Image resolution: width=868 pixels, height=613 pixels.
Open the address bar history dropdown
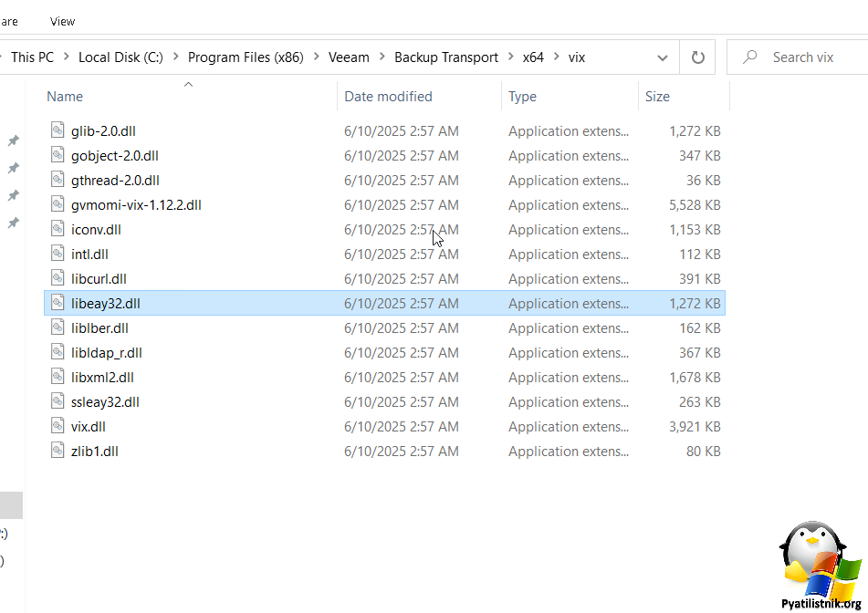pos(663,57)
